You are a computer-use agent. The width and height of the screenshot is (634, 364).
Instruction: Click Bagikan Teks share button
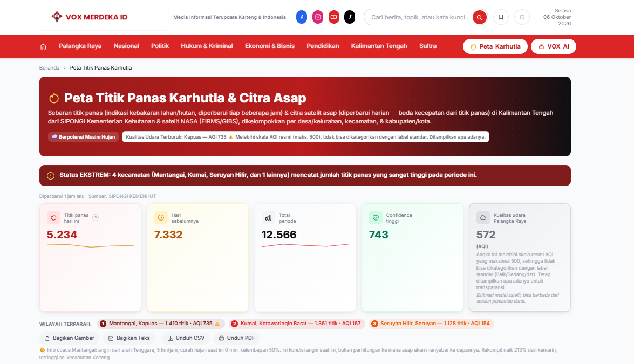(129, 338)
